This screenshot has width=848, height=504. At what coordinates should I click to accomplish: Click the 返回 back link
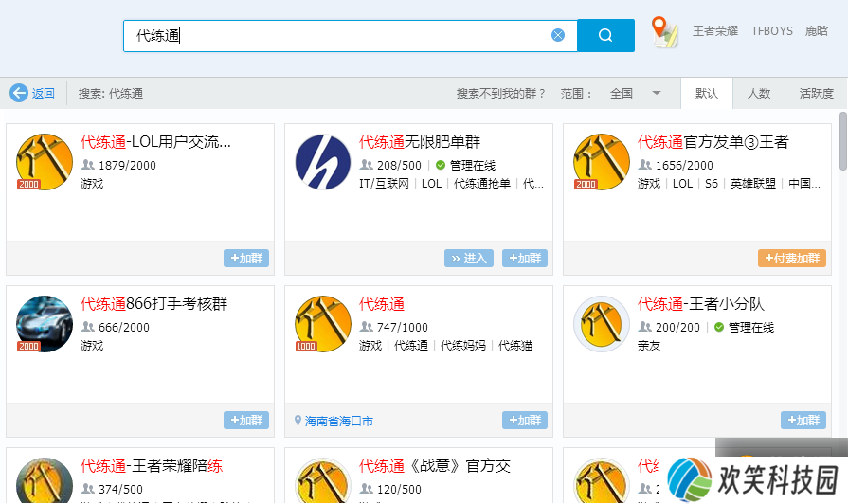pyautogui.click(x=43, y=94)
